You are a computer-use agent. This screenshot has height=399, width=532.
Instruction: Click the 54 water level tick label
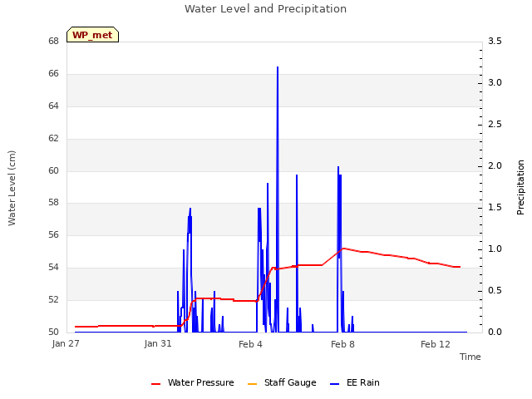[53, 268]
